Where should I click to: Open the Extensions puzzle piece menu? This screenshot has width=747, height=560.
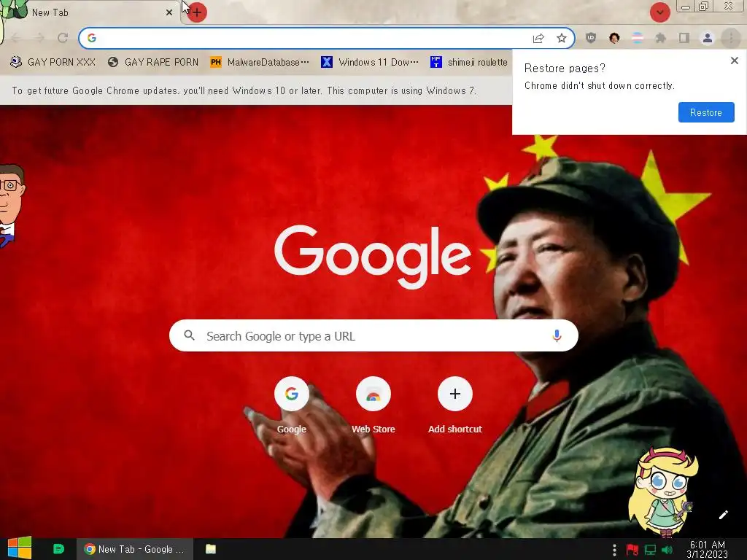(661, 38)
